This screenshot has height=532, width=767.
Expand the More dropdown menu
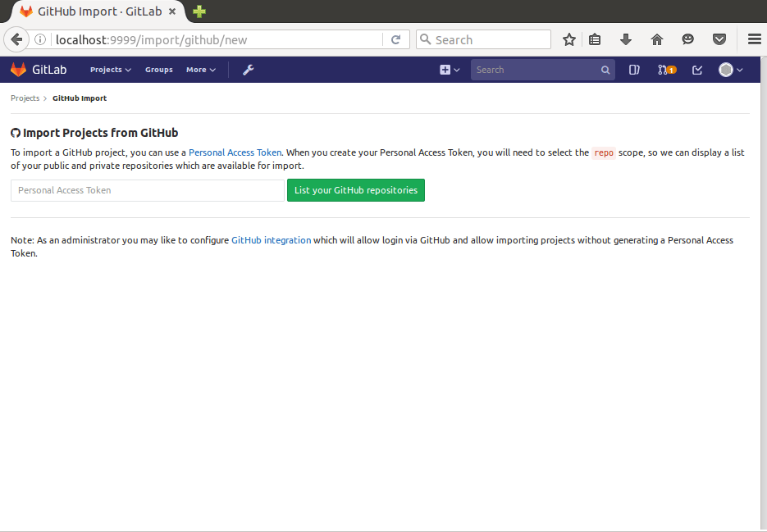coord(200,70)
